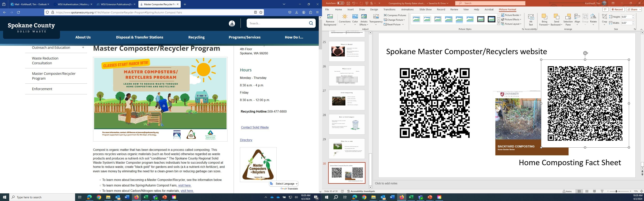Click the Contact Solid Waste link
The height and width of the screenshot is (201, 644).
coord(255,127)
